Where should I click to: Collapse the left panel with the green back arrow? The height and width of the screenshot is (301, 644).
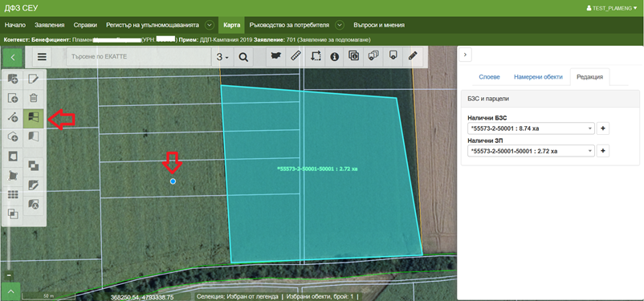point(13,57)
